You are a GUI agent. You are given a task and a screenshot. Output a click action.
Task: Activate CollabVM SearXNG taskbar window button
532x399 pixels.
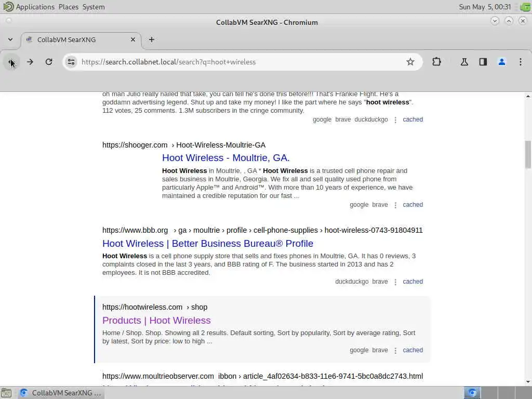(61, 393)
